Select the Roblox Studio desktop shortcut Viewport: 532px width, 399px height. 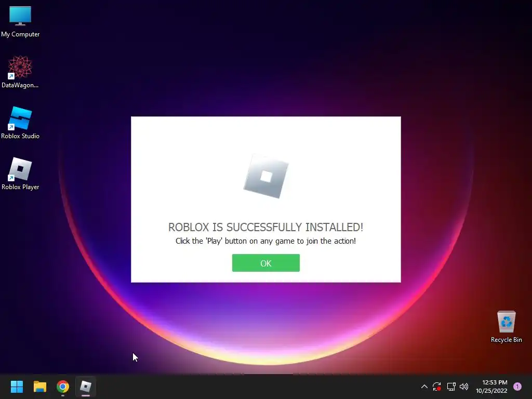(20, 123)
